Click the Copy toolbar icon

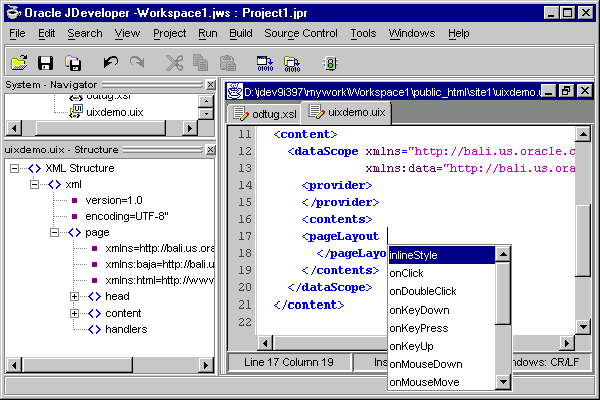coord(201,63)
